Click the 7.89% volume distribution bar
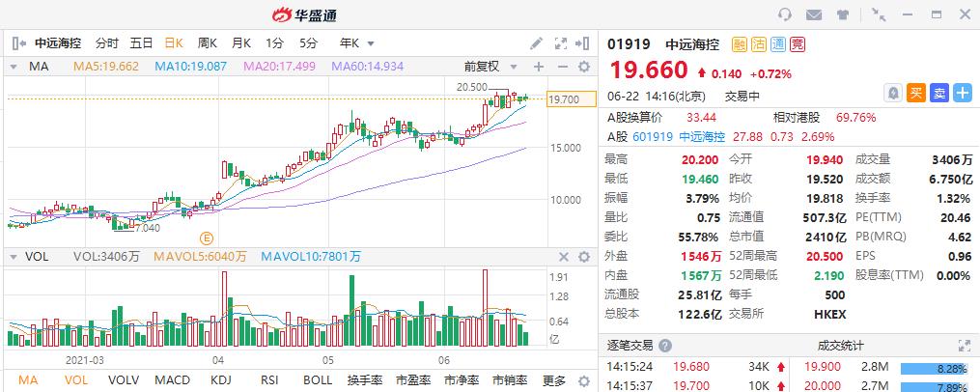 pyautogui.click(x=936, y=388)
